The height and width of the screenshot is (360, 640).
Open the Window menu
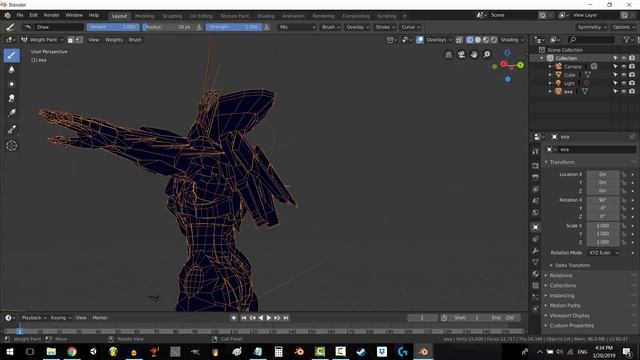coord(74,16)
